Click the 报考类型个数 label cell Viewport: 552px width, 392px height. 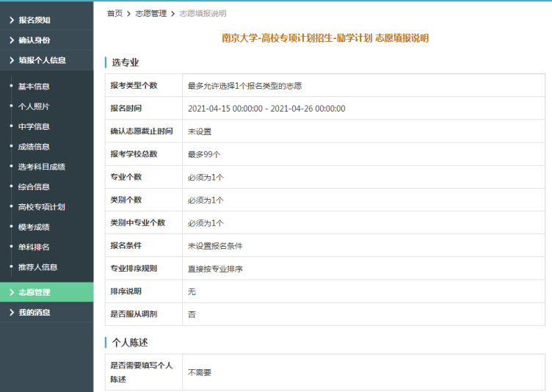click(x=144, y=85)
